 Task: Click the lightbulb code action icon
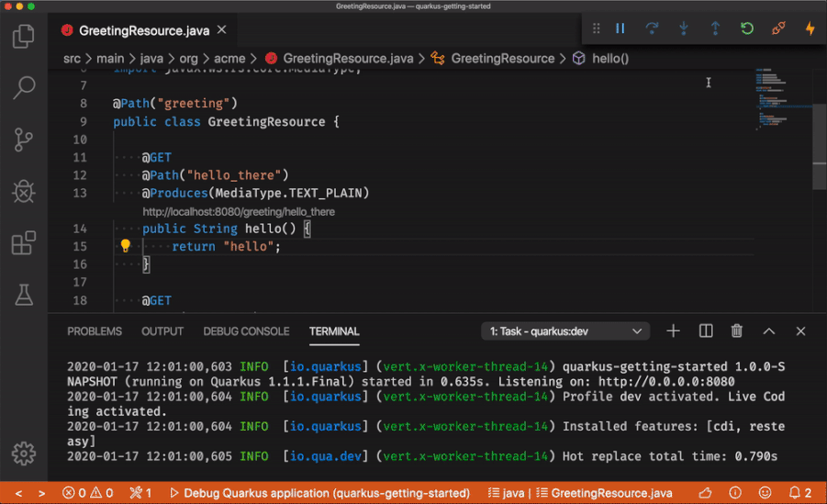[x=126, y=246]
